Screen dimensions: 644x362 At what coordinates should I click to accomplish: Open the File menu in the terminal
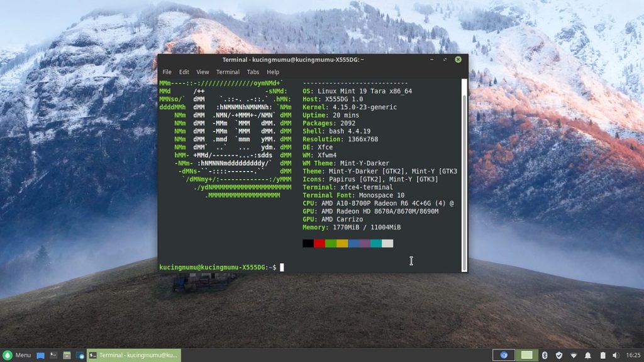(167, 72)
